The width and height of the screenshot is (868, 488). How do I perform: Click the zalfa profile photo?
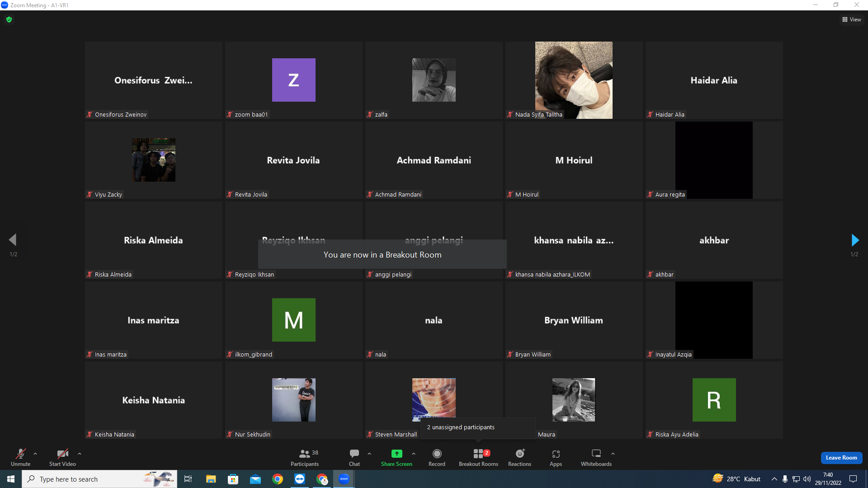434,80
